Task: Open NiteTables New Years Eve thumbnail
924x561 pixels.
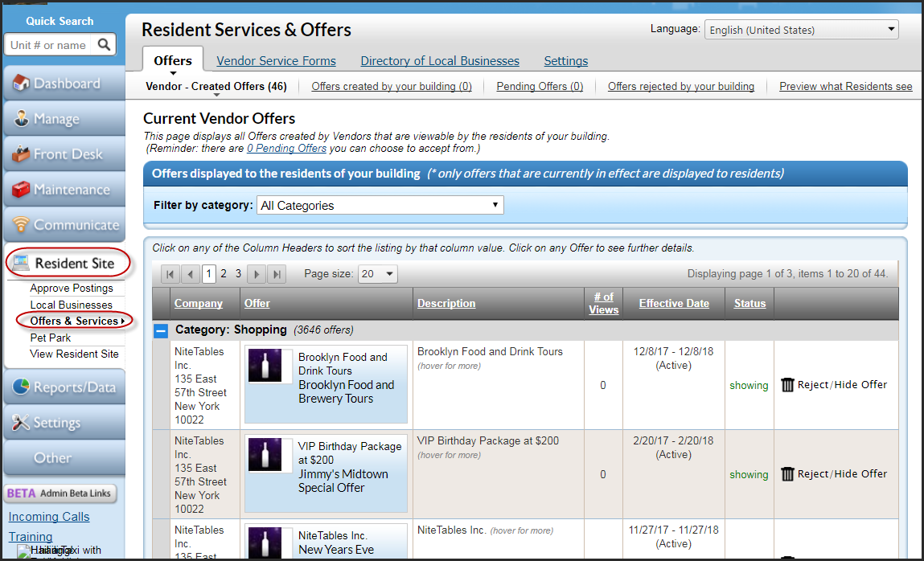Action: (x=265, y=543)
